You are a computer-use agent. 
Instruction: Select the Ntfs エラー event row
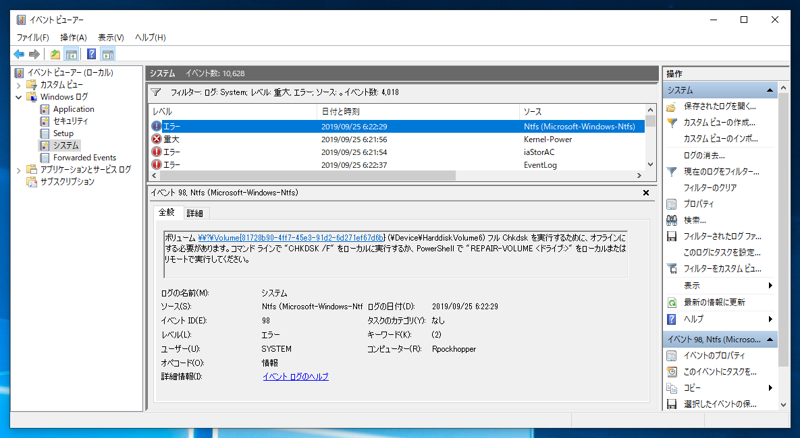pyautogui.click(x=397, y=126)
